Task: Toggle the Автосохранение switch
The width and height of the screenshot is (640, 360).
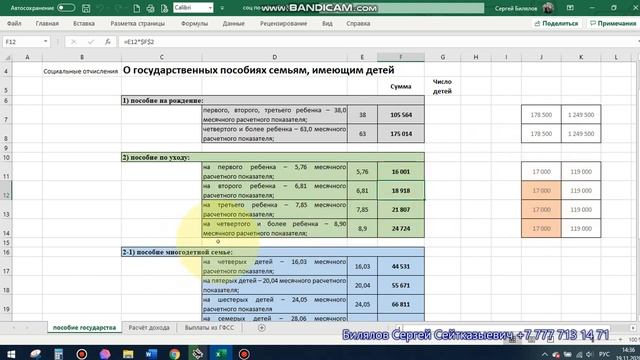Action: click(x=66, y=8)
